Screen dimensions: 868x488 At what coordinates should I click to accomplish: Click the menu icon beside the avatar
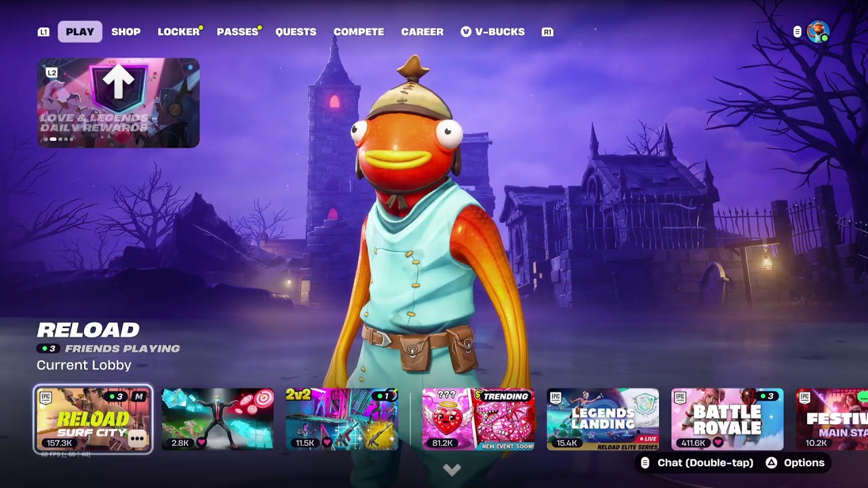point(797,32)
